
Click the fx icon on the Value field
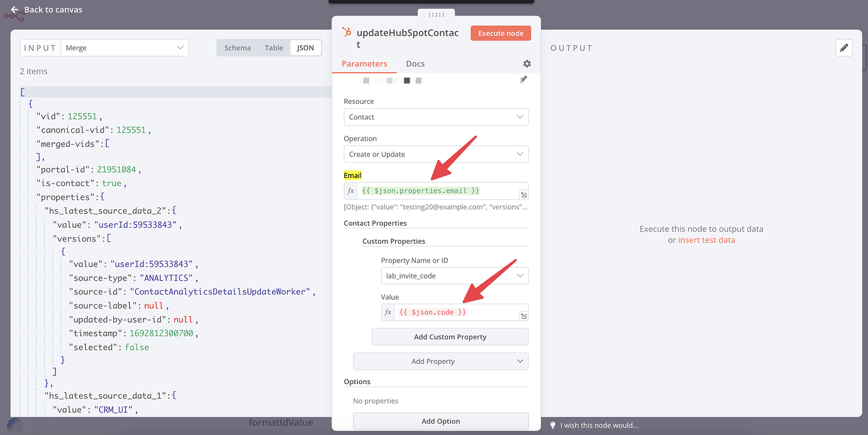[x=388, y=312]
